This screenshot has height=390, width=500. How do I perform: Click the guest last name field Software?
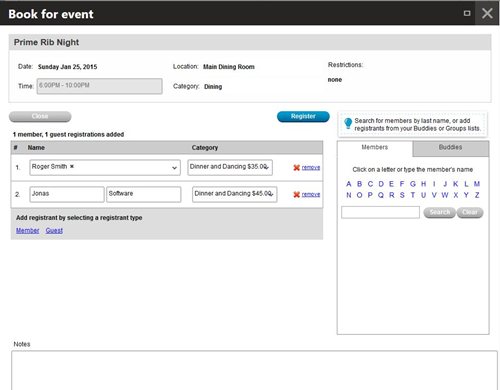point(144,194)
